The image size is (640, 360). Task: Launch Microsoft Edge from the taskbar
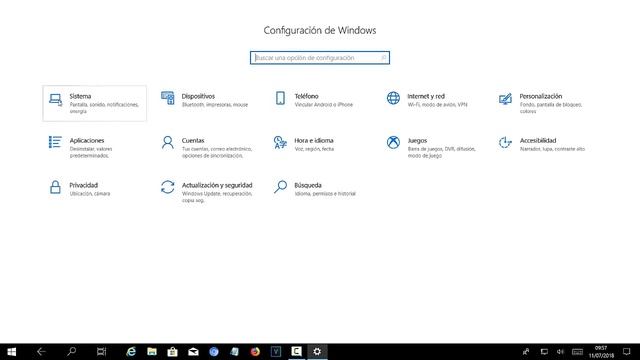coord(131,351)
